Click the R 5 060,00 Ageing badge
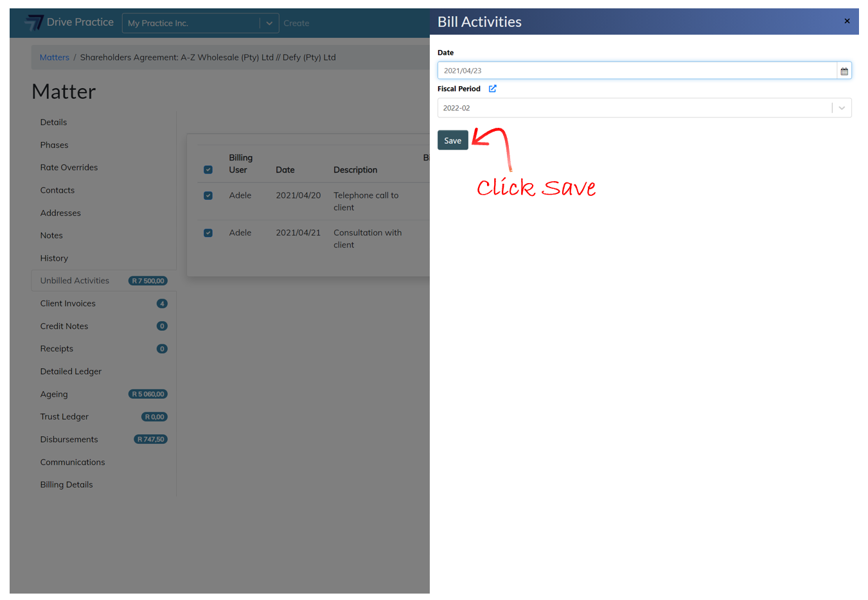The height and width of the screenshot is (600, 868). point(148,394)
